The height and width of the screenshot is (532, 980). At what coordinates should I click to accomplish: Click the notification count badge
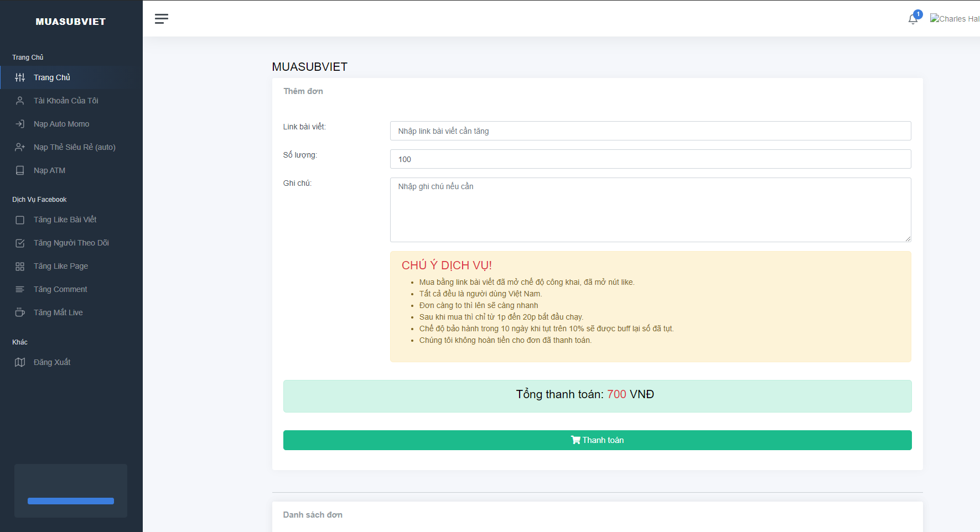(918, 14)
